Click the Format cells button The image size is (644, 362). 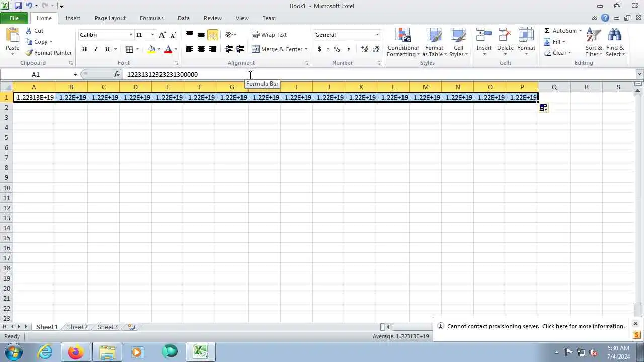click(x=526, y=42)
